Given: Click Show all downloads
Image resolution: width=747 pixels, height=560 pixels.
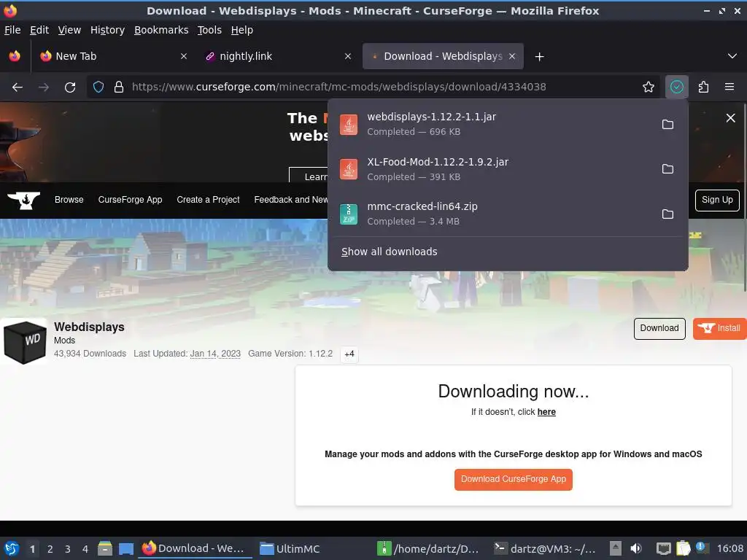Looking at the screenshot, I should [390, 252].
